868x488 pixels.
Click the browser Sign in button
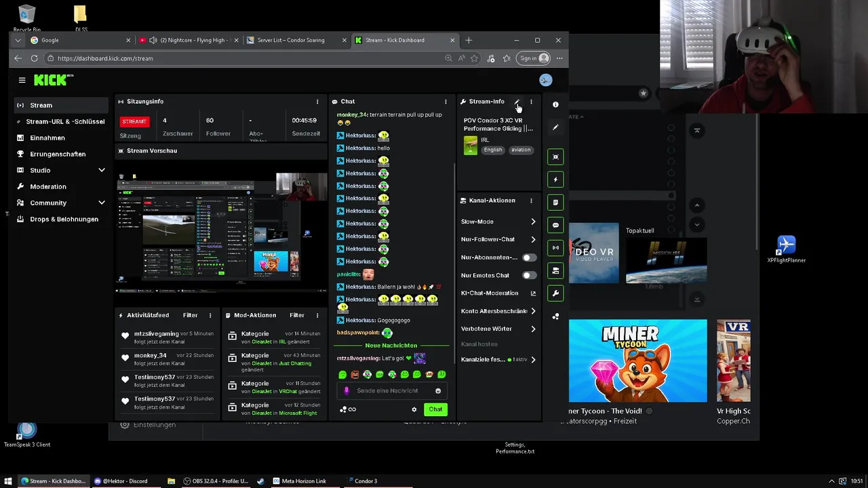click(534, 58)
